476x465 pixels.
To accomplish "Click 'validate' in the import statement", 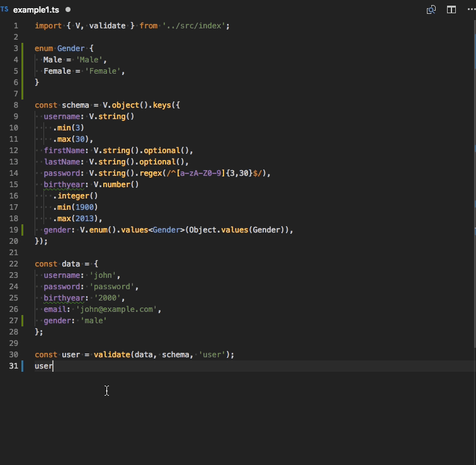I will [107, 26].
